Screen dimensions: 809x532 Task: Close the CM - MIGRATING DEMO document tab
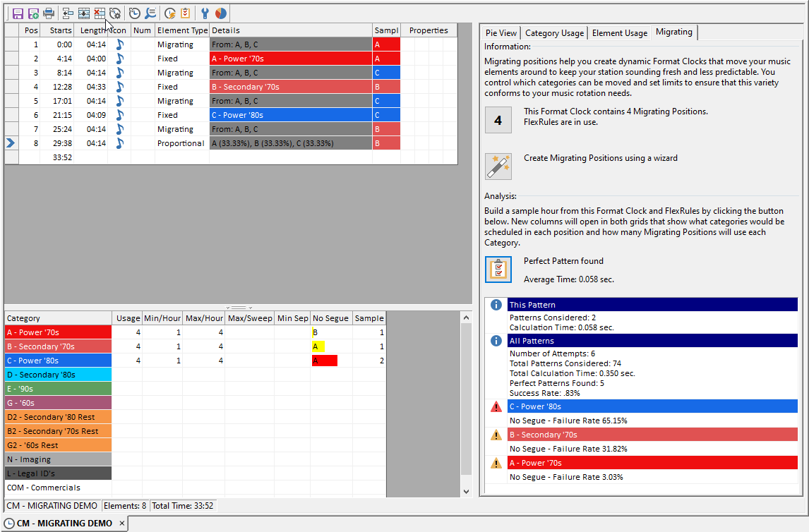tap(121, 524)
